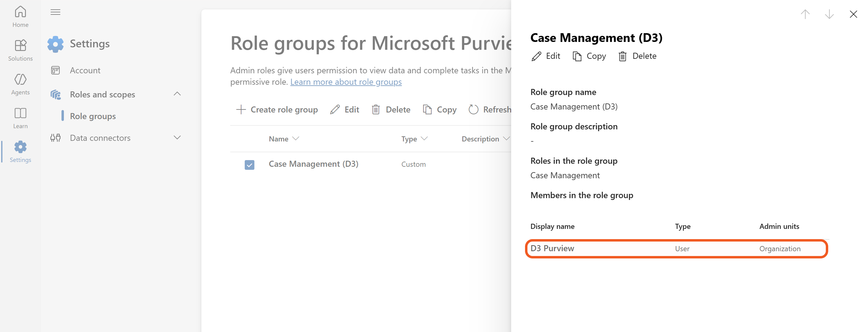Collapse the Roles and scopes section
The height and width of the screenshot is (332, 868).
(177, 94)
